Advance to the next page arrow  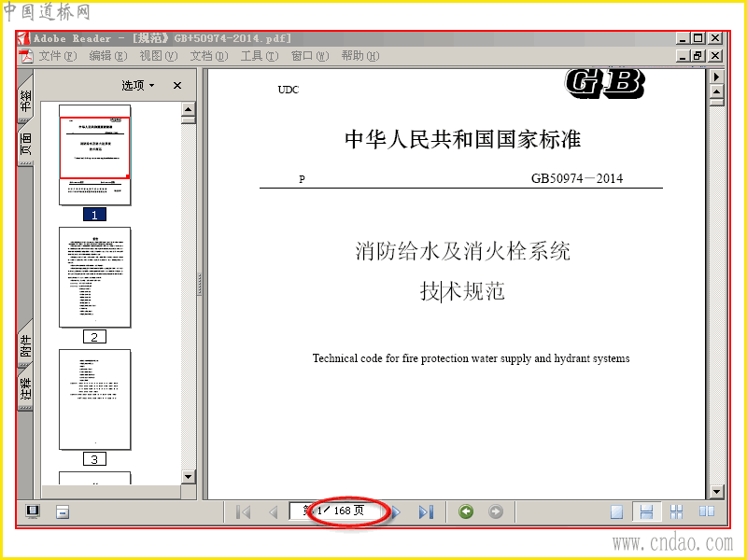pyautogui.click(x=396, y=512)
